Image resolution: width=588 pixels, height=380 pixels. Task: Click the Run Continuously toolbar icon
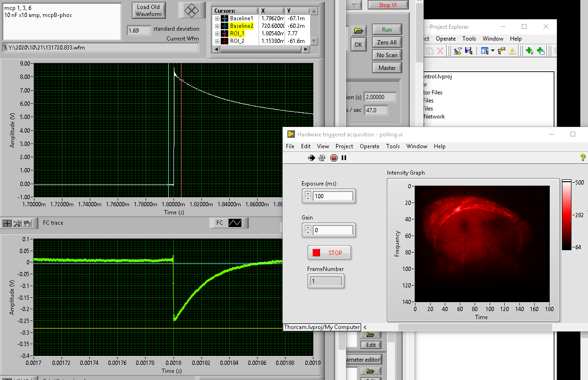point(322,158)
